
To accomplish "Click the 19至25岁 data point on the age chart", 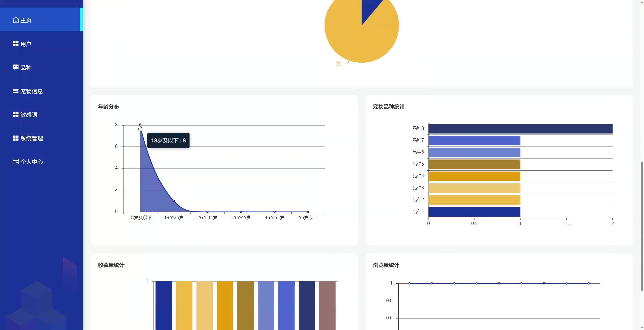I will click(x=174, y=201).
